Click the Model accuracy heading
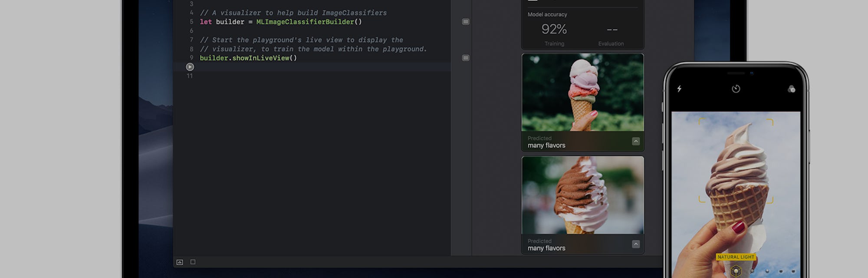 tap(547, 14)
